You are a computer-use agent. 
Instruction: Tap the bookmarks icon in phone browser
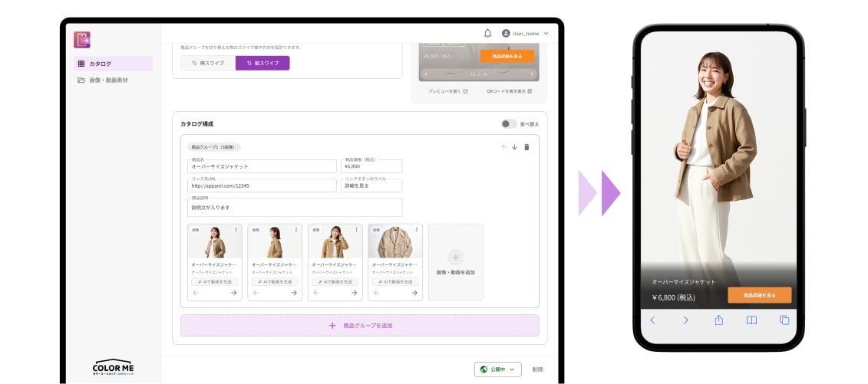coord(751,320)
